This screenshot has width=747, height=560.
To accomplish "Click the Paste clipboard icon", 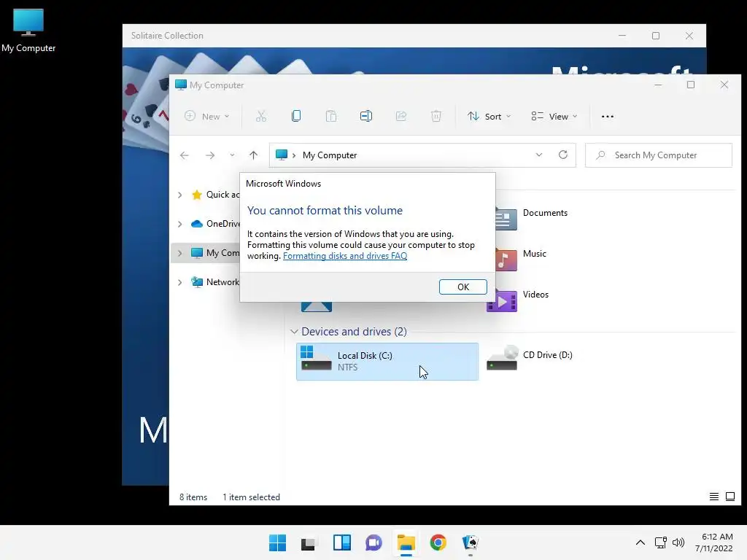I will pos(331,116).
